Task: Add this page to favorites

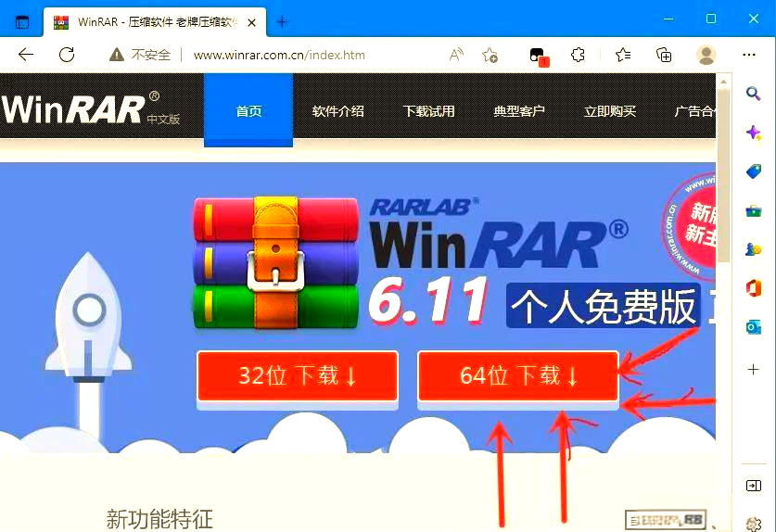Action: [490, 55]
